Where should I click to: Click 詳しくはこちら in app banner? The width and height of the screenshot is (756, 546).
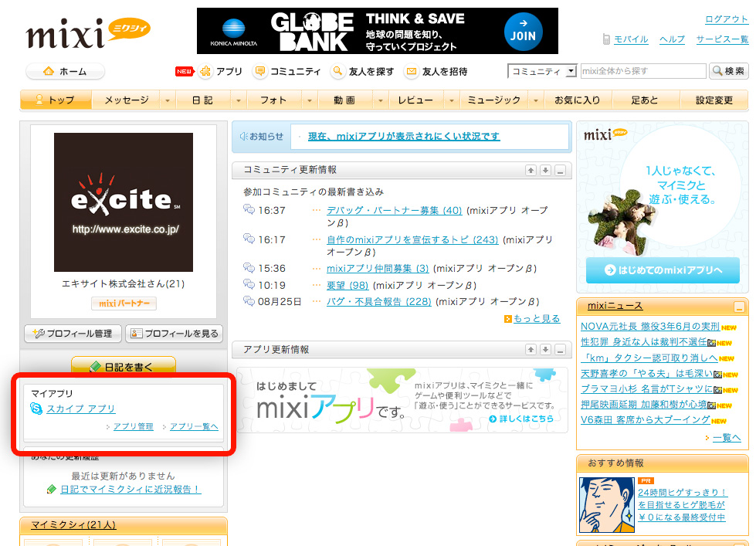pos(521,419)
